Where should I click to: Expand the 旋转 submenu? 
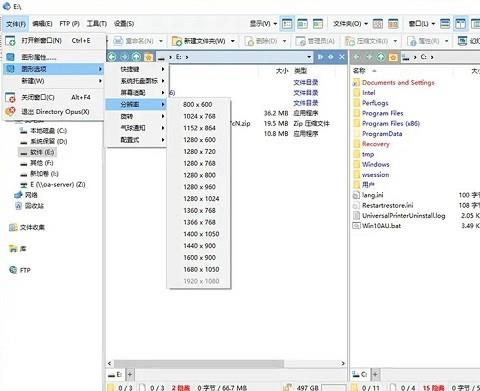tap(136, 116)
